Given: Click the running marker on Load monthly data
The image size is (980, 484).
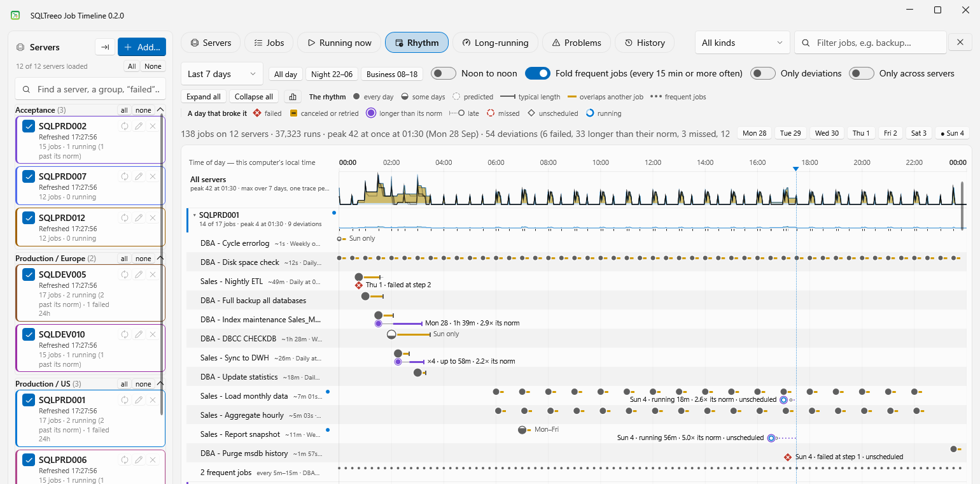Looking at the screenshot, I should pyautogui.click(x=784, y=400).
